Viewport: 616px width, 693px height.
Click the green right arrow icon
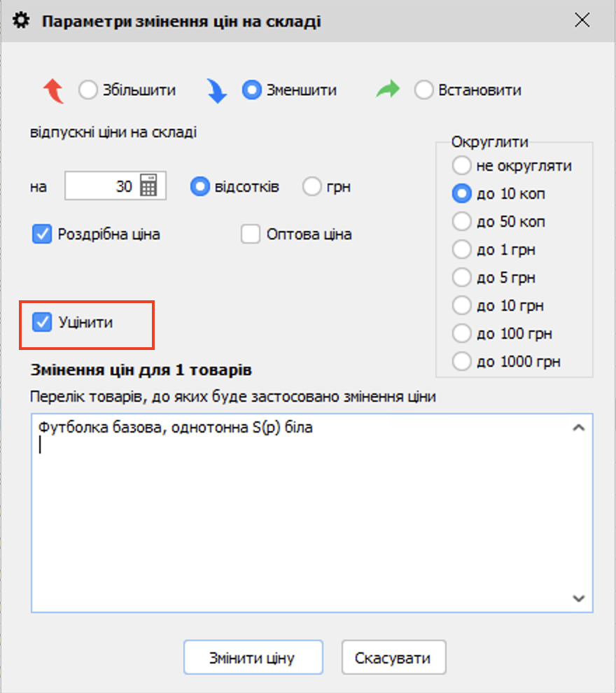click(x=388, y=90)
